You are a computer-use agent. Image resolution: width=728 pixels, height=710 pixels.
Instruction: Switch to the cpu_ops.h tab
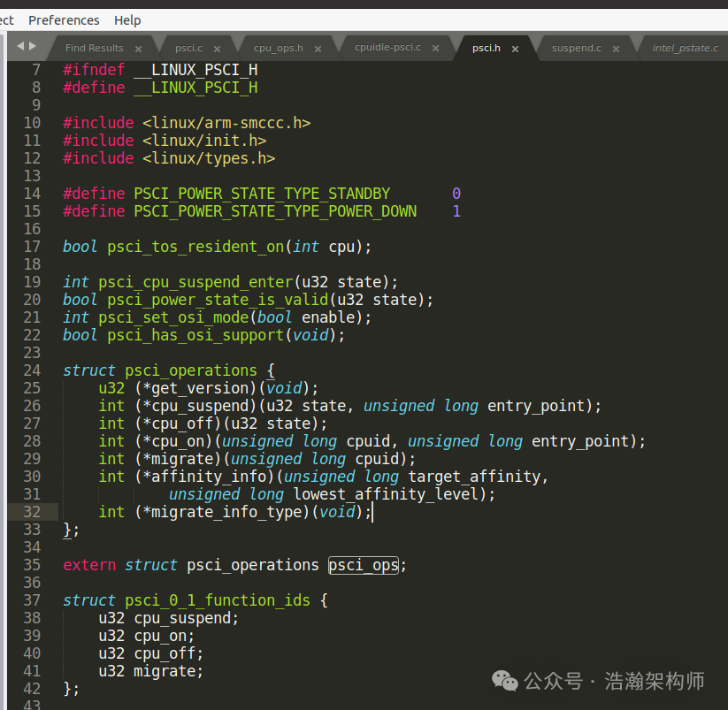pyautogui.click(x=278, y=48)
